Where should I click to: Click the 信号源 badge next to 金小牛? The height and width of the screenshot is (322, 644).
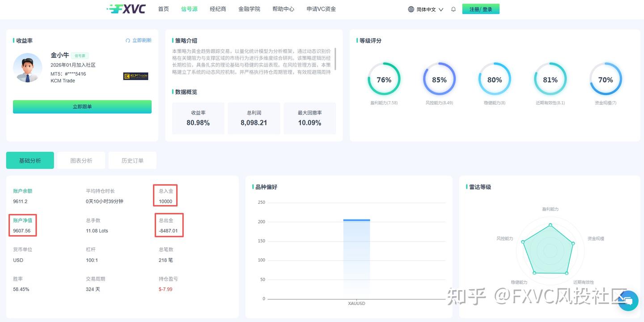point(80,56)
